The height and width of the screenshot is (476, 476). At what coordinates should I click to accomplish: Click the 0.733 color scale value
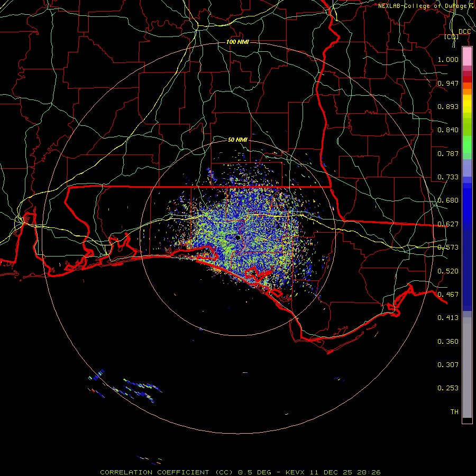[448, 177]
